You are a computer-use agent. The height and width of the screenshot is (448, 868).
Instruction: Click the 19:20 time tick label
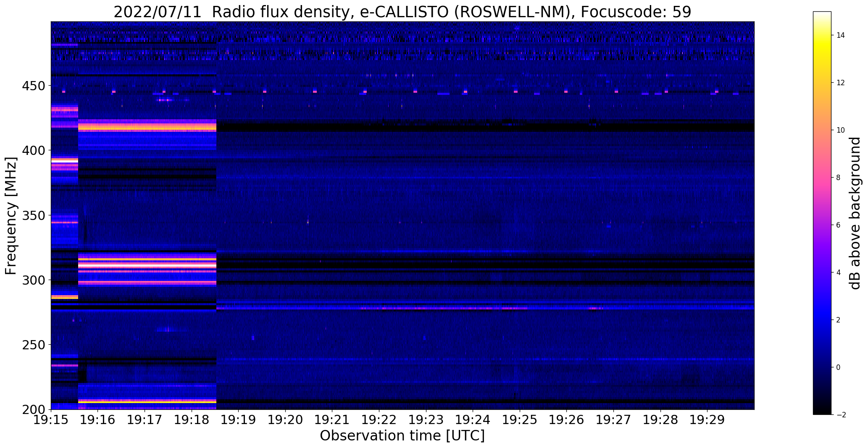click(x=285, y=420)
